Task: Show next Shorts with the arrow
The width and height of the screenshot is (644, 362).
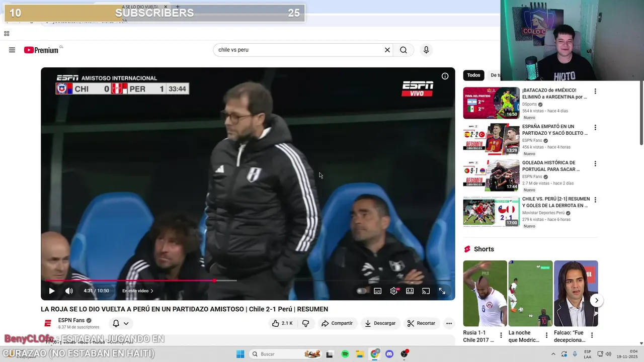Action: click(596, 301)
